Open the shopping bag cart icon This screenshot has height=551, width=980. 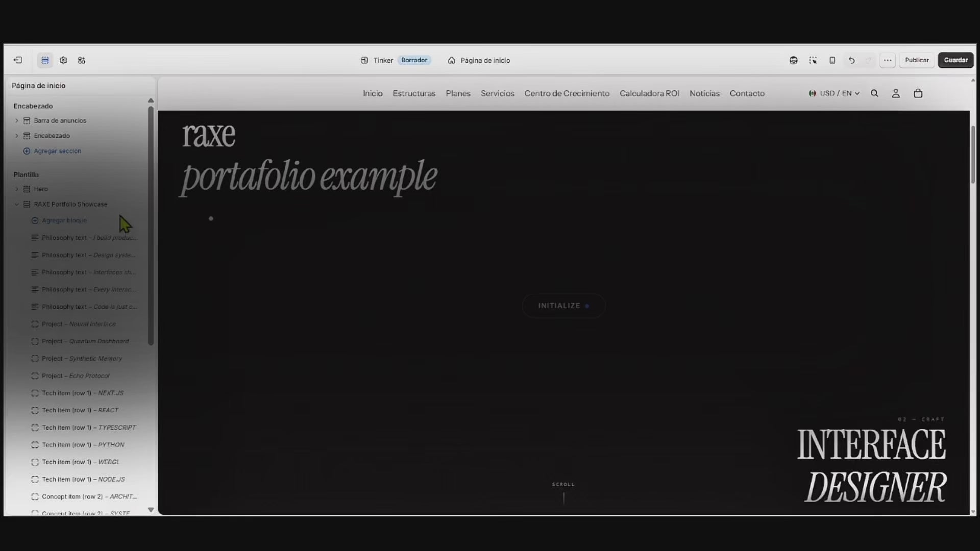point(918,93)
